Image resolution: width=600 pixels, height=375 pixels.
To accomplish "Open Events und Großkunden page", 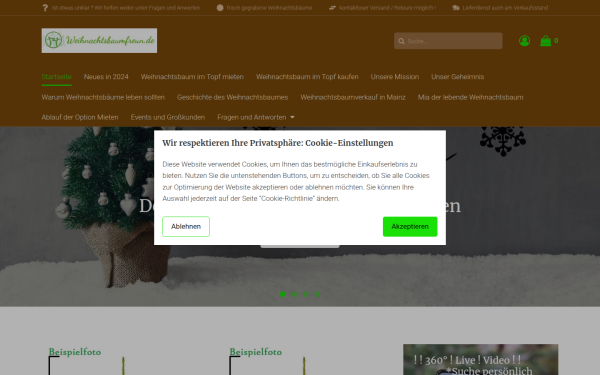I will [168, 117].
